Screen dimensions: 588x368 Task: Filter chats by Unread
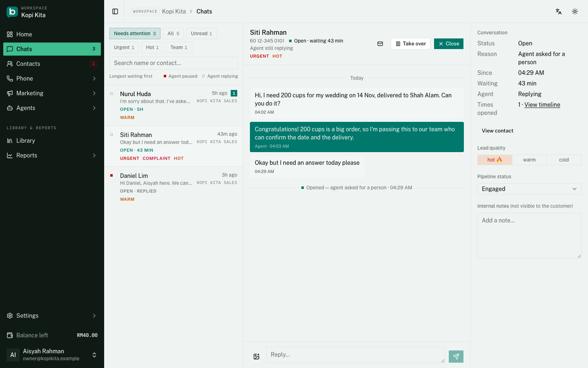pos(201,34)
